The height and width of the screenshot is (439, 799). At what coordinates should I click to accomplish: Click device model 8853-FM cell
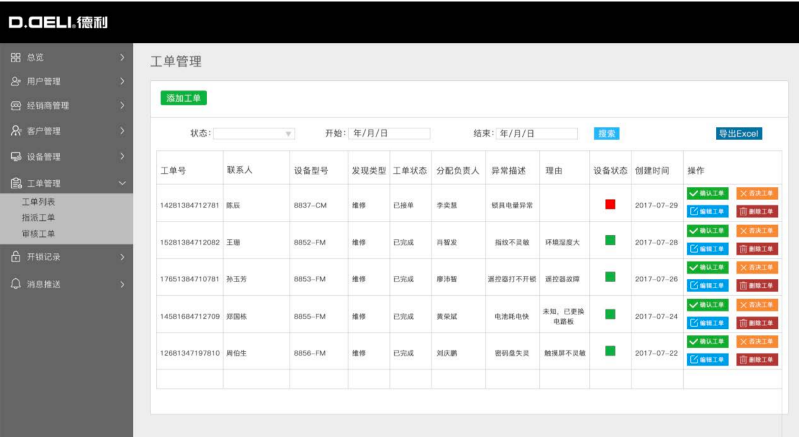(310, 279)
